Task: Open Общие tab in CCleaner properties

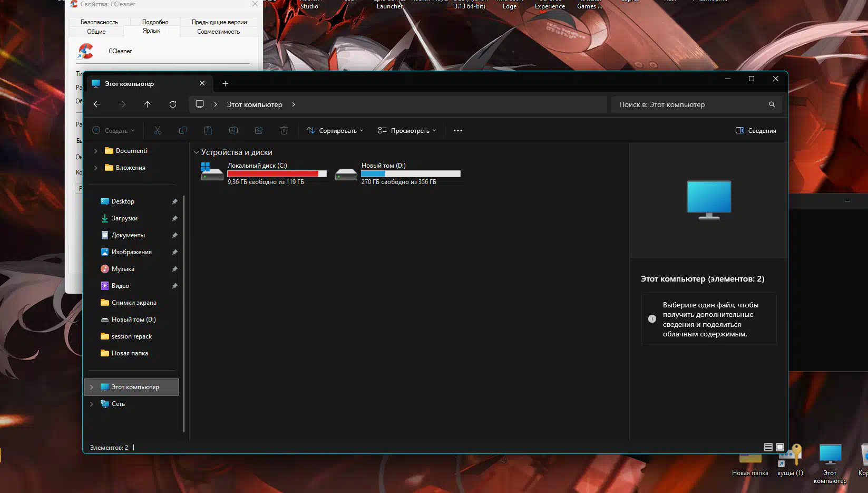Action: tap(96, 32)
